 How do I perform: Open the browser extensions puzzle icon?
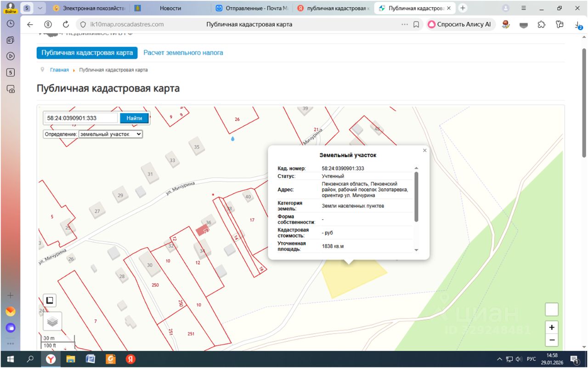click(541, 24)
